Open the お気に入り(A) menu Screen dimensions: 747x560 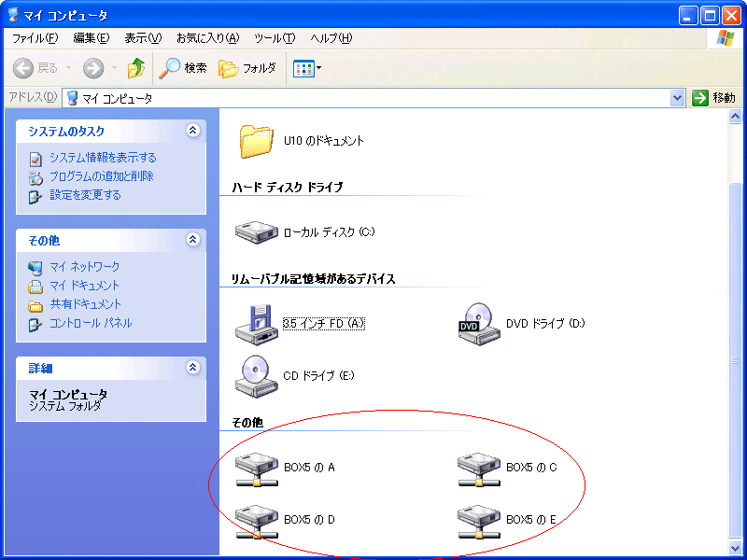pos(207,38)
